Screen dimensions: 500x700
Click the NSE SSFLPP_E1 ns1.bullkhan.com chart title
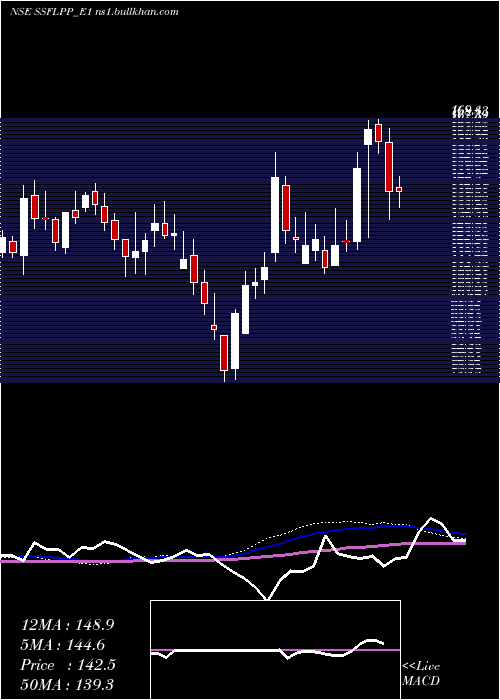pyautogui.click(x=94, y=12)
